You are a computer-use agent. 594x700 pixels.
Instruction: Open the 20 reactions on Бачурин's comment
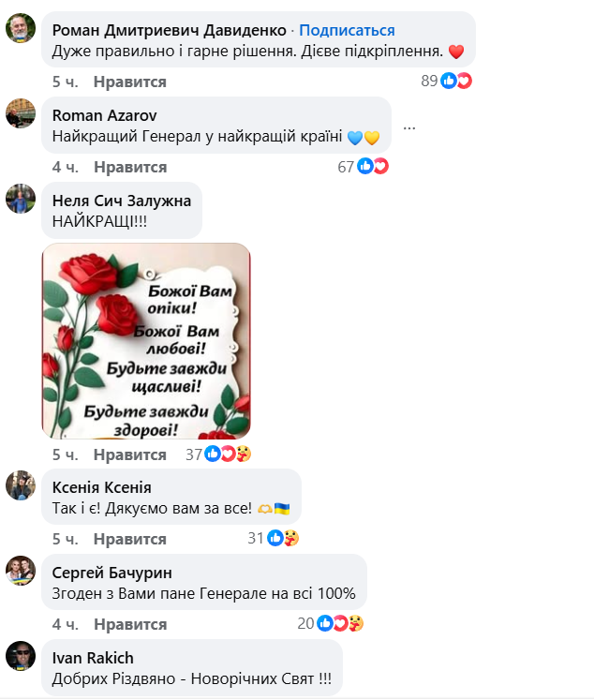pyautogui.click(x=330, y=623)
